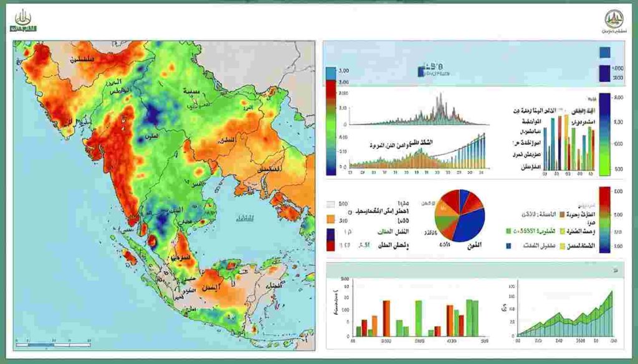
Task: Click the green mosque logo at top-left
Action: (x=23, y=21)
